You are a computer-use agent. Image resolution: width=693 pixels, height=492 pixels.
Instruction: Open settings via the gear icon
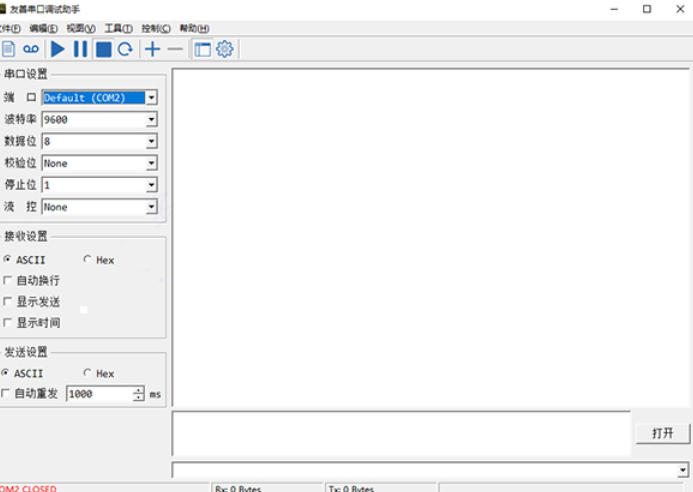(225, 49)
